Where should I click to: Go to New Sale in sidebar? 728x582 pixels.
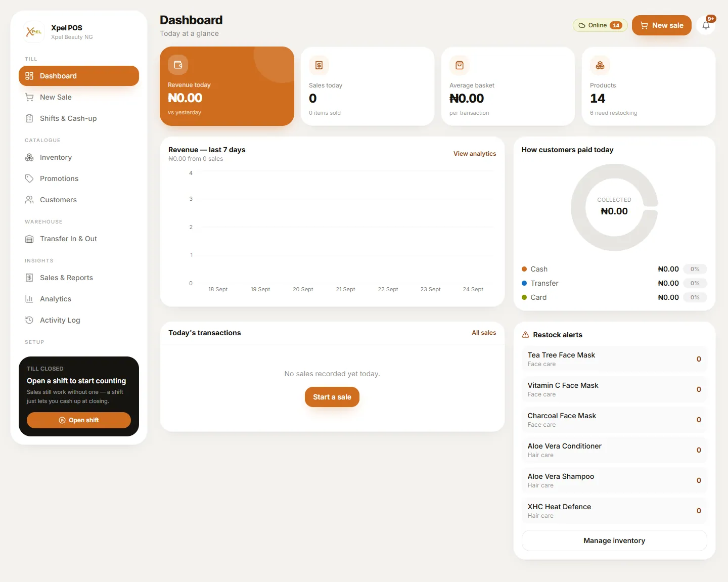click(79, 97)
